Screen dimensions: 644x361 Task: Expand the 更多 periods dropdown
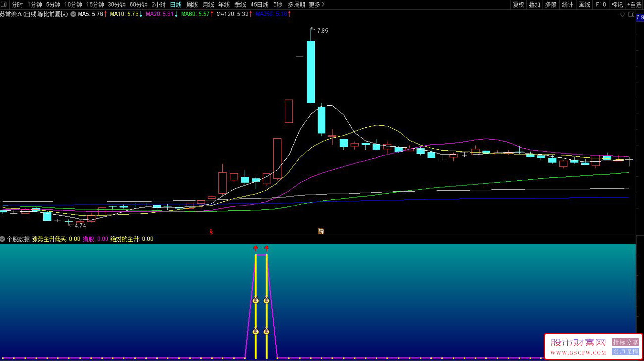(x=317, y=4)
